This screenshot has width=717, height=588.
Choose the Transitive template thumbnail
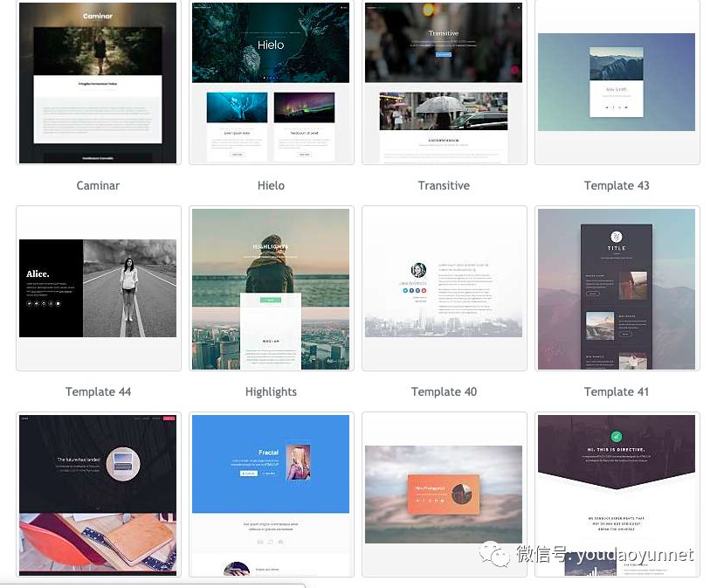[x=444, y=82]
